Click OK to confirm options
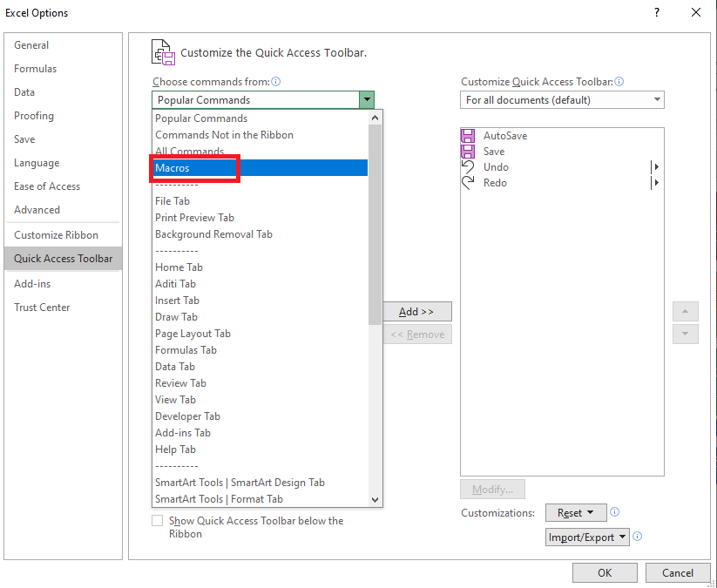 click(605, 573)
